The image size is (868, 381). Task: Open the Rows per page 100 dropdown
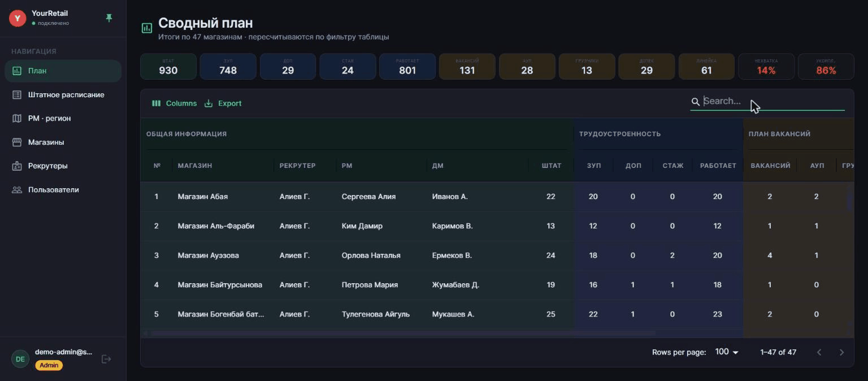coord(727,352)
